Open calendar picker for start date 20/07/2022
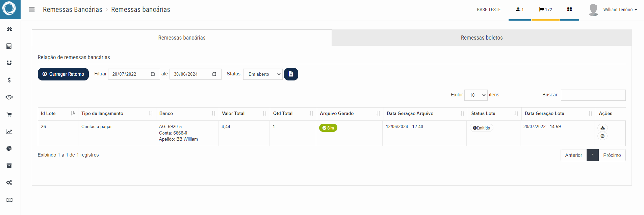 [153, 74]
